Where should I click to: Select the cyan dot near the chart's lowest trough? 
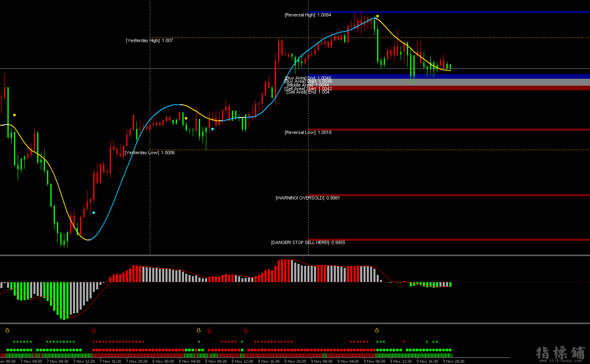coord(94,213)
